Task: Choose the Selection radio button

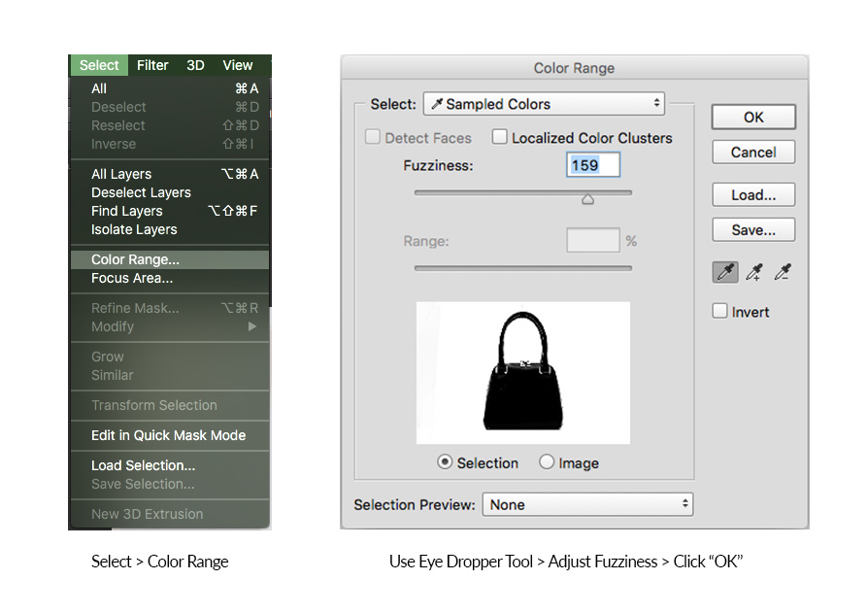Action: click(x=445, y=463)
